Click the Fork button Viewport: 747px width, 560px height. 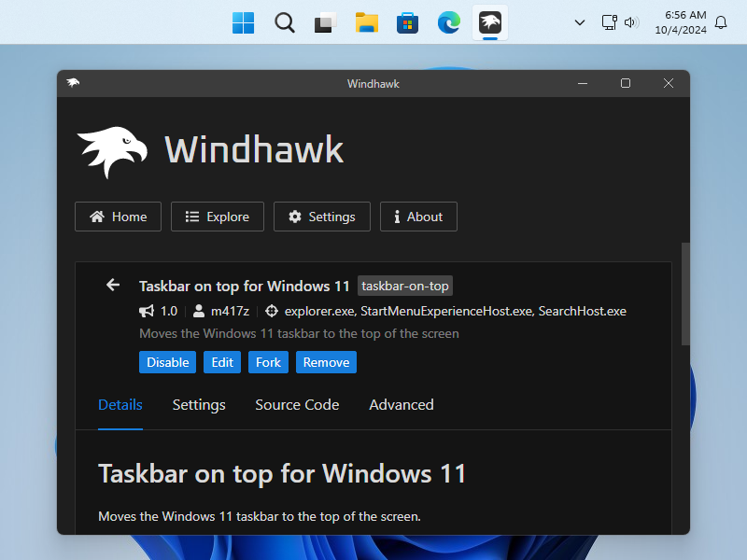coord(268,362)
